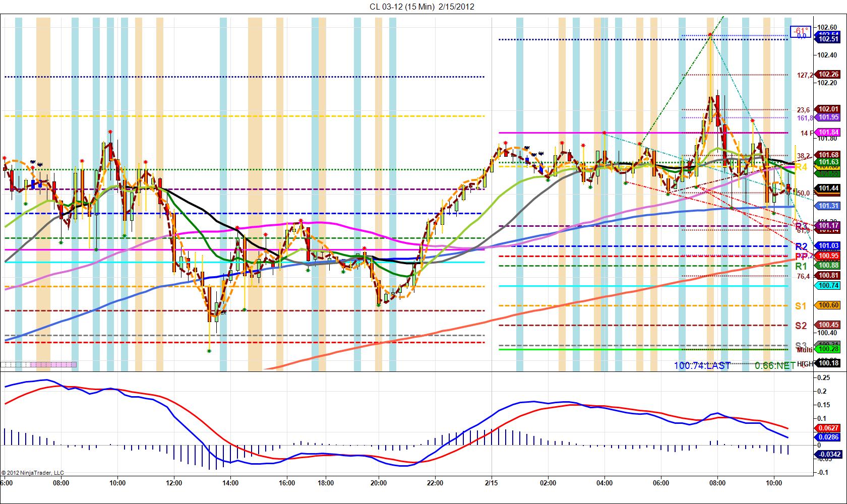Click the bright green 100.28 price marker
The image size is (847, 504).
828,349
